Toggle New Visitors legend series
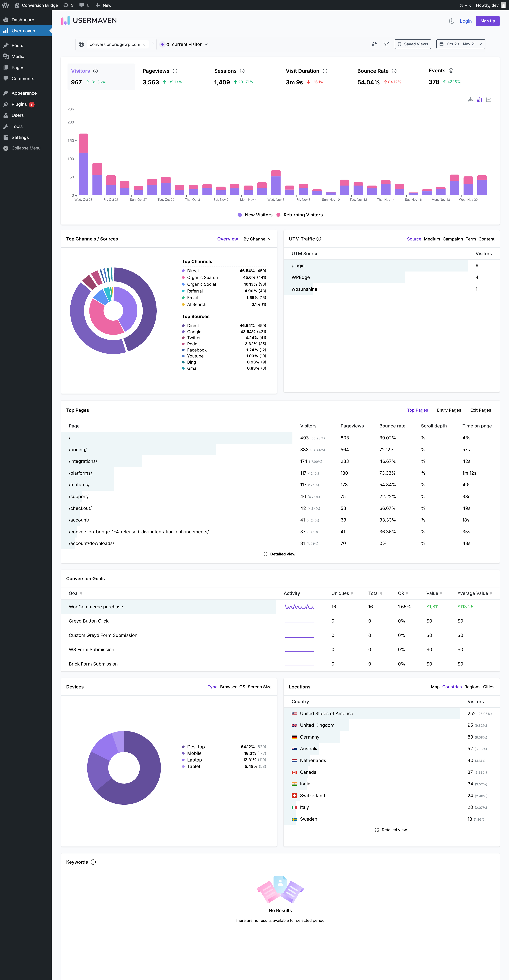509x980 pixels. pos(255,215)
